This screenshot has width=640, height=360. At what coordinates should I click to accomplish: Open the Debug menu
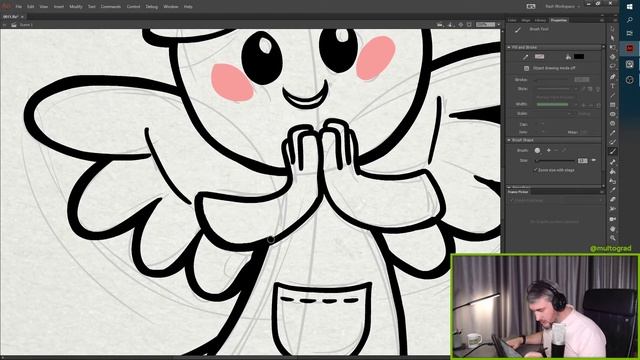point(151,7)
